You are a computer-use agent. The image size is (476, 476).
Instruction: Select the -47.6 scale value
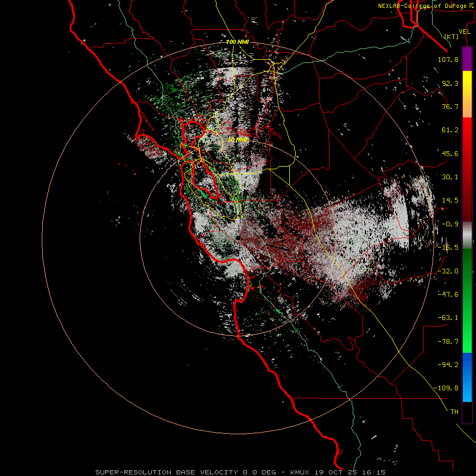(x=448, y=295)
